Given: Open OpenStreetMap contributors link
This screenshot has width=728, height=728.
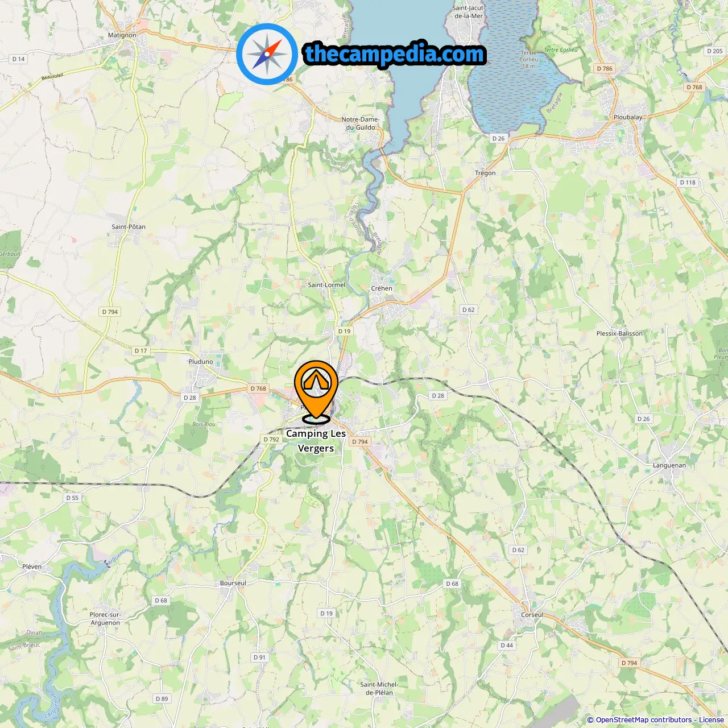Looking at the screenshot, I should (x=644, y=720).
